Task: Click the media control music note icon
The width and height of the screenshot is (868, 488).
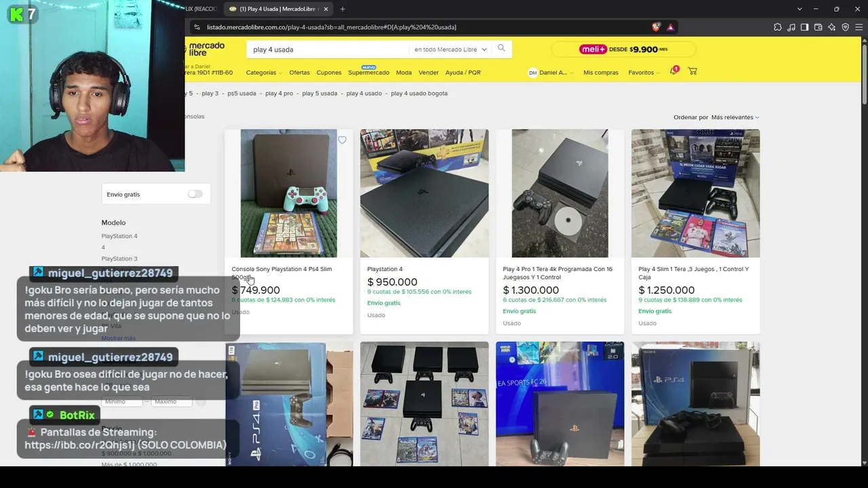Action: point(791,27)
